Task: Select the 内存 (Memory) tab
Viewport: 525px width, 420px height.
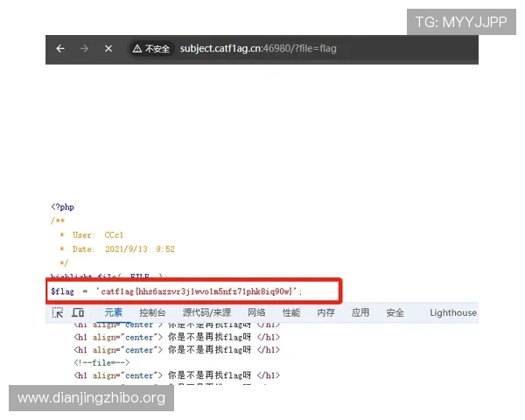Action: click(325, 312)
